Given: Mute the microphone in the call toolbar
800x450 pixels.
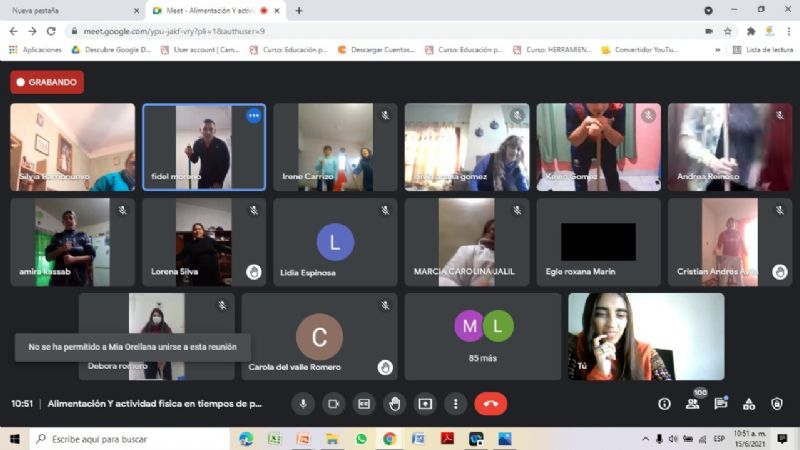Looking at the screenshot, I should coord(304,404).
